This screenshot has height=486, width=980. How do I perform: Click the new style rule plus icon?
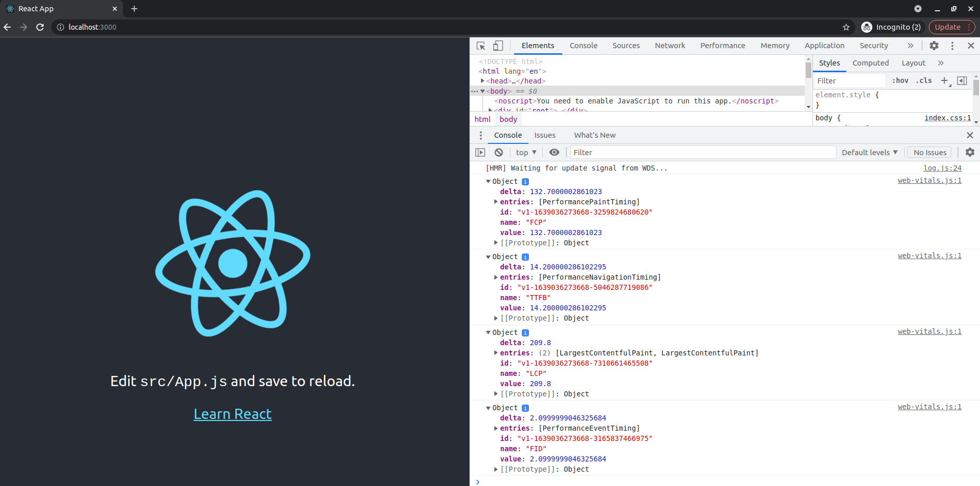(945, 80)
